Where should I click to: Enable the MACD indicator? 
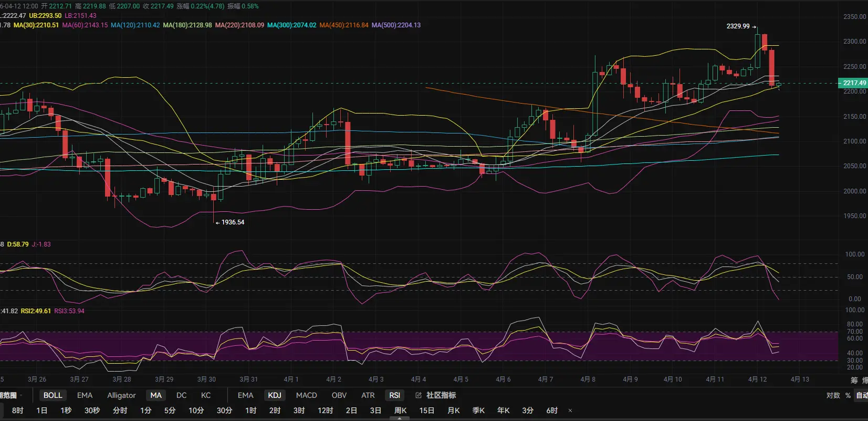point(306,395)
